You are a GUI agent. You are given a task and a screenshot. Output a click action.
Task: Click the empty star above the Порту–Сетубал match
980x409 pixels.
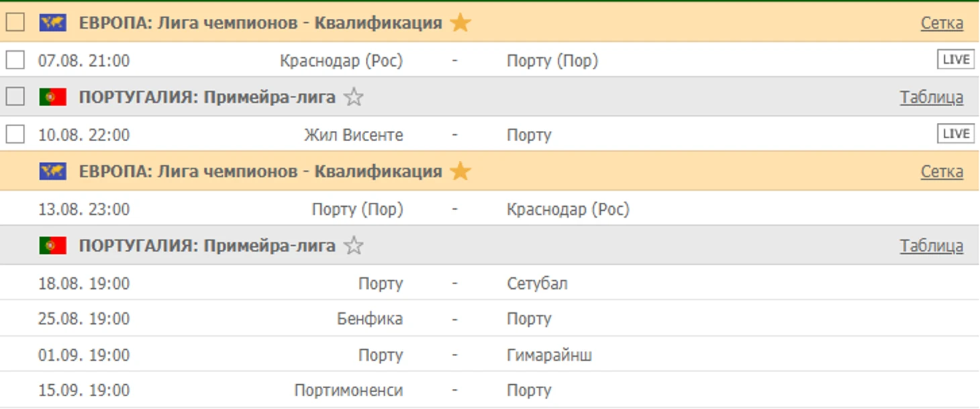(353, 246)
